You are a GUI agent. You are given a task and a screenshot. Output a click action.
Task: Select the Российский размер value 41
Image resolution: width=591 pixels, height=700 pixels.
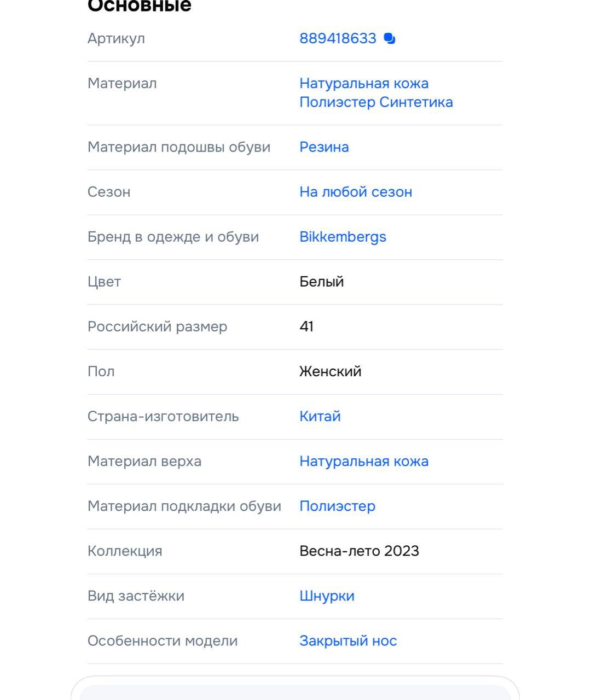tap(305, 326)
